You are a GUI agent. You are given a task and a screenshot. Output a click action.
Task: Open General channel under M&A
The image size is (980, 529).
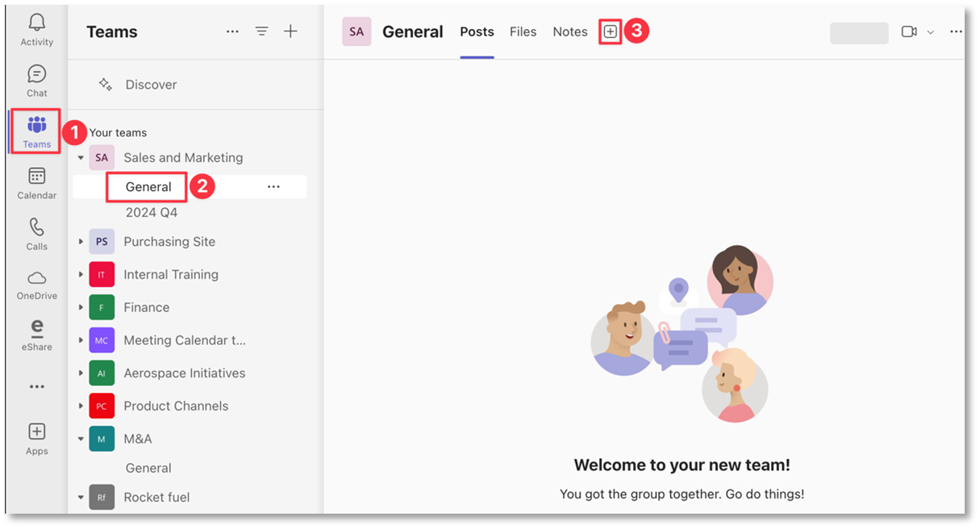click(148, 468)
